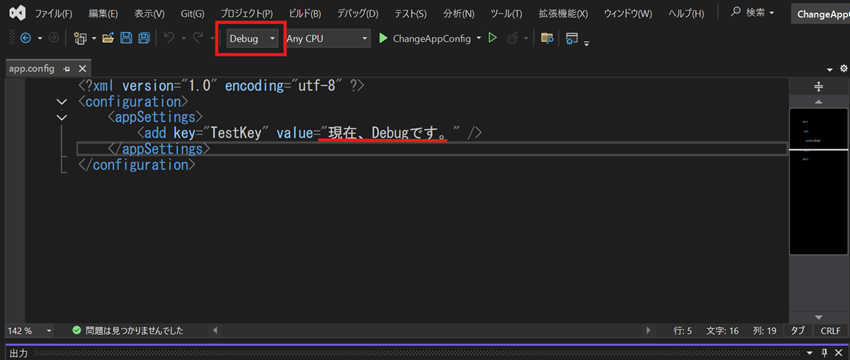Click the editor settings gear icon
This screenshot has width=850, height=360.
[x=843, y=69]
